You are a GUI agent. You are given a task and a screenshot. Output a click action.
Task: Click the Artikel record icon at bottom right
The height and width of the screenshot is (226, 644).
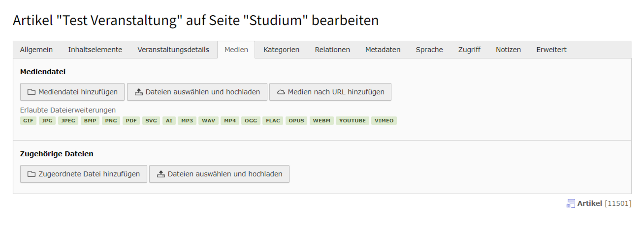click(571, 203)
